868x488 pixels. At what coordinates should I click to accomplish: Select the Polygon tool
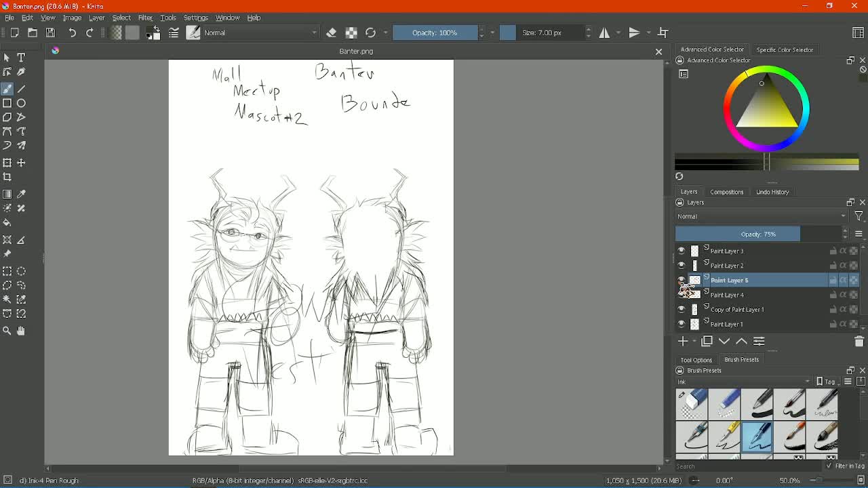coord(7,117)
